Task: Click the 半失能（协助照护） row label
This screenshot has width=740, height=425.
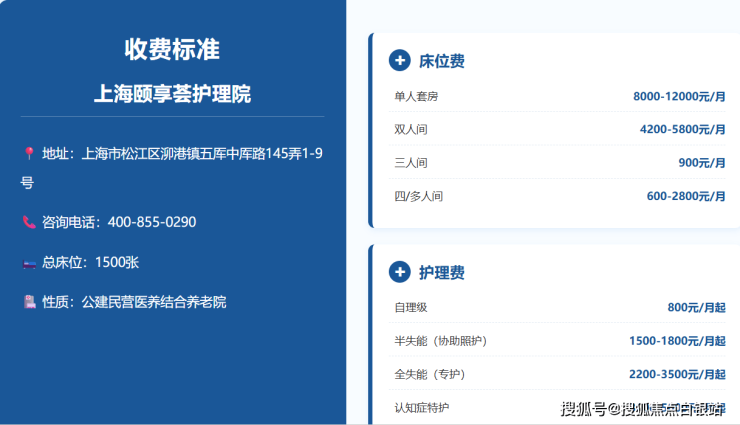Action: click(440, 341)
